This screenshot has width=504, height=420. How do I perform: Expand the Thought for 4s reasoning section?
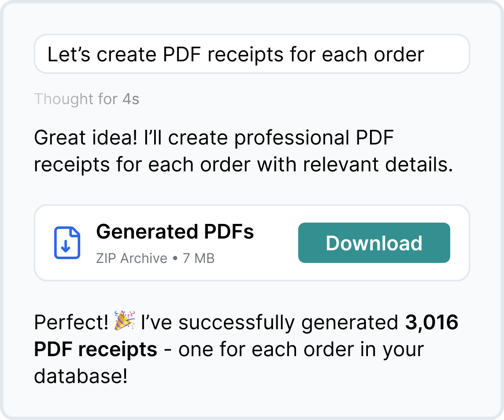(x=87, y=99)
